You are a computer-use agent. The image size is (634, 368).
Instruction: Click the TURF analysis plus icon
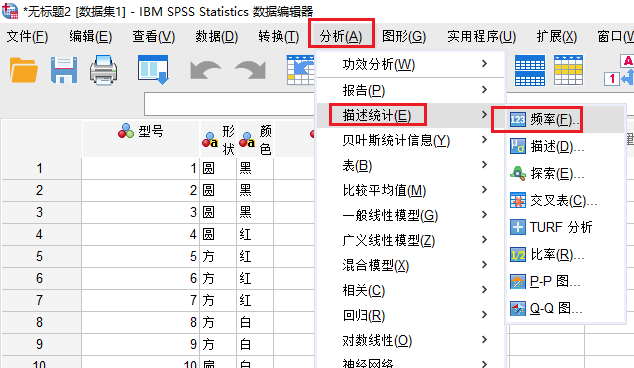518,227
